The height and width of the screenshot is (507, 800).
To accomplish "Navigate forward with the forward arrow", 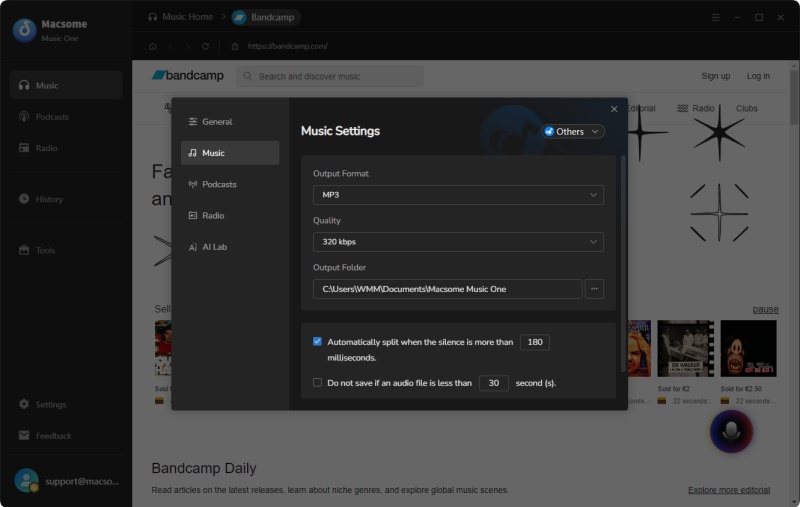I will 188,46.
